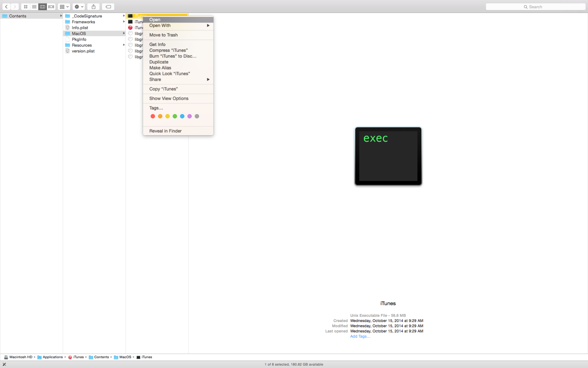Click the MacOS folder disclosure arrow
The image size is (588, 368).
tap(124, 33)
